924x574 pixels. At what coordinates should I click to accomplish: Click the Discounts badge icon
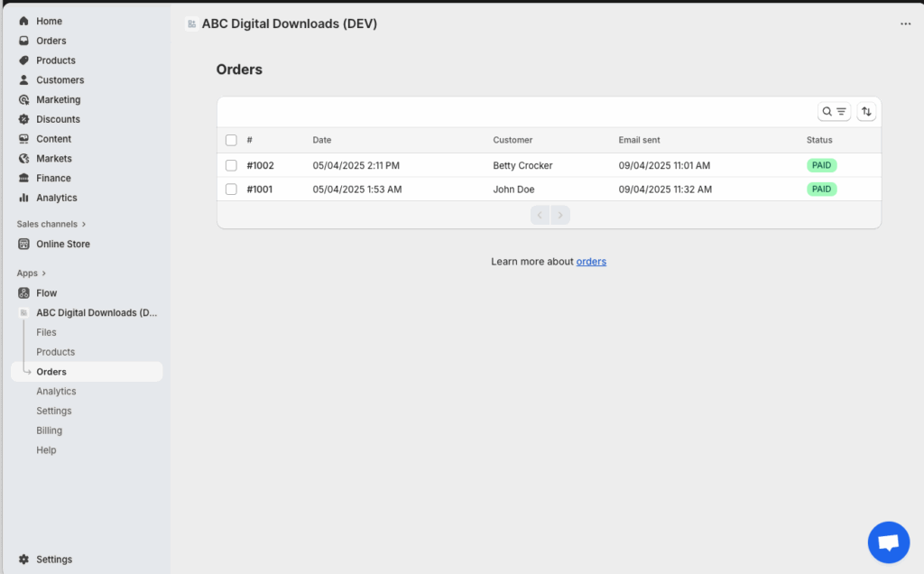[24, 119]
